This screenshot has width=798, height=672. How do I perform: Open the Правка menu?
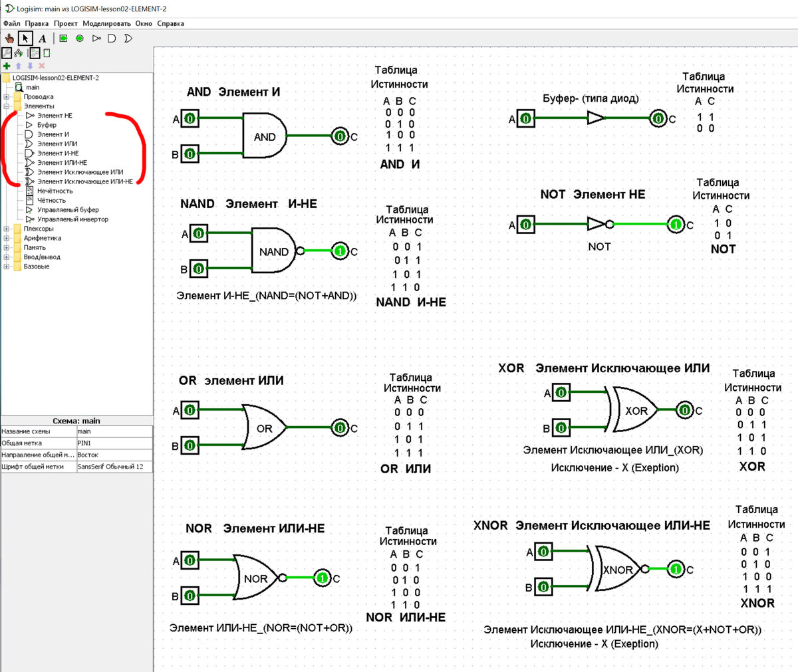[x=37, y=23]
